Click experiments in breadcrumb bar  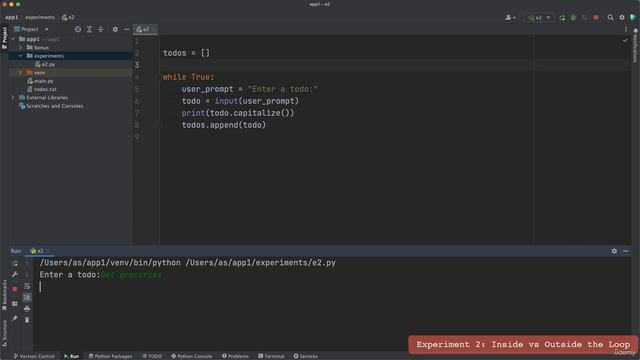pos(40,17)
